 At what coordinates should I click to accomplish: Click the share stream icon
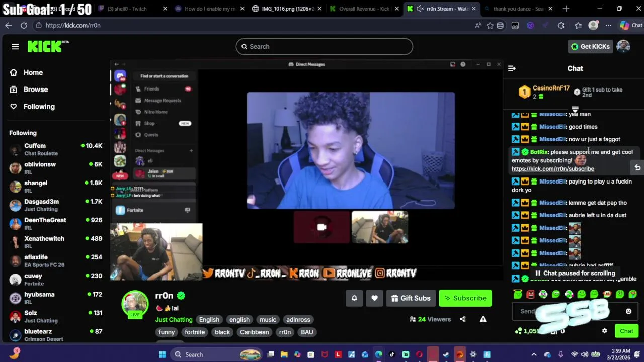463,319
